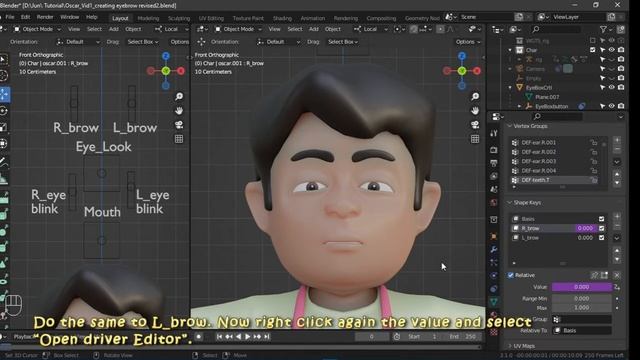
Task: Open the Object Data green triangle tab
Action: 493,302
